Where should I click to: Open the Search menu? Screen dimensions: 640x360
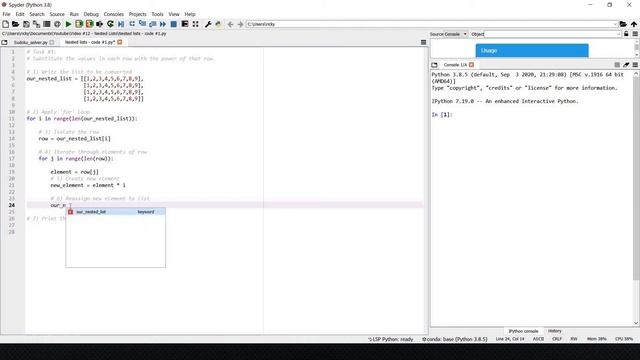[x=37, y=14]
